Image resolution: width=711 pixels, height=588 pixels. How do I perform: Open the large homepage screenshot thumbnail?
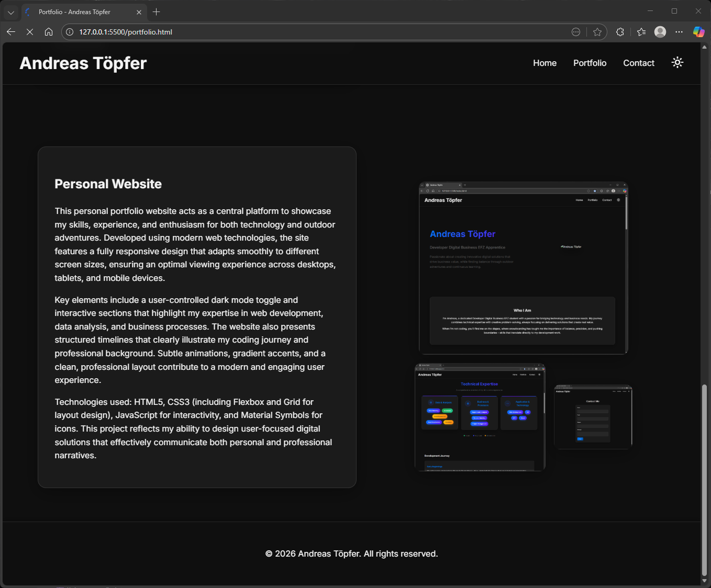pyautogui.click(x=523, y=268)
